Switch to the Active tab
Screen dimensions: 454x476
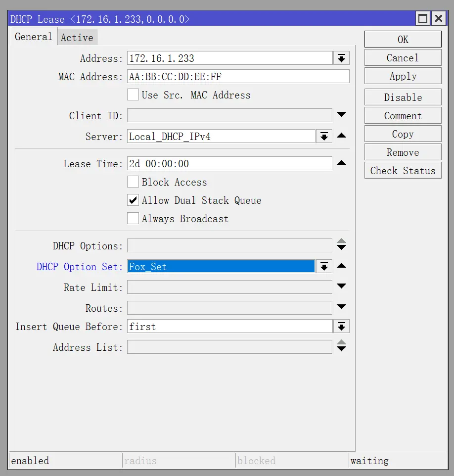tap(77, 37)
